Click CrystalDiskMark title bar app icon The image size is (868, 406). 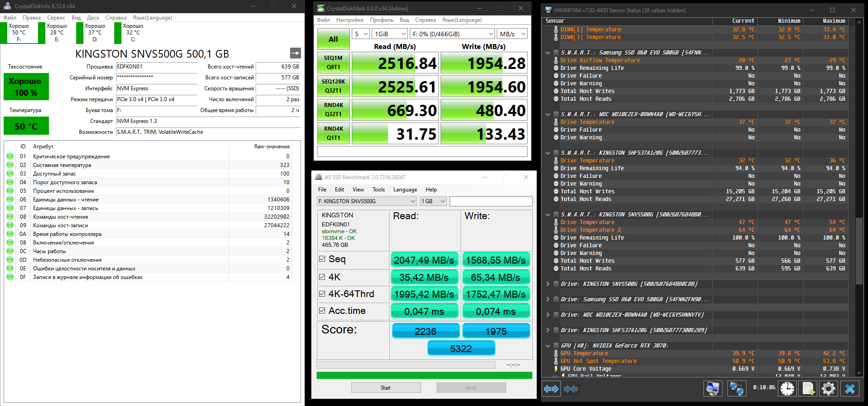pos(321,8)
